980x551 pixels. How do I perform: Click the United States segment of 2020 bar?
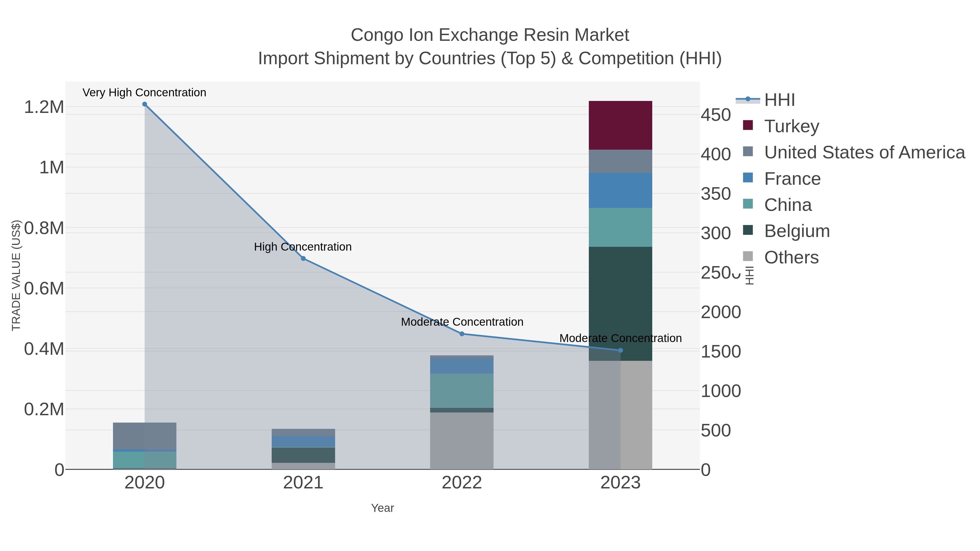coord(145,436)
